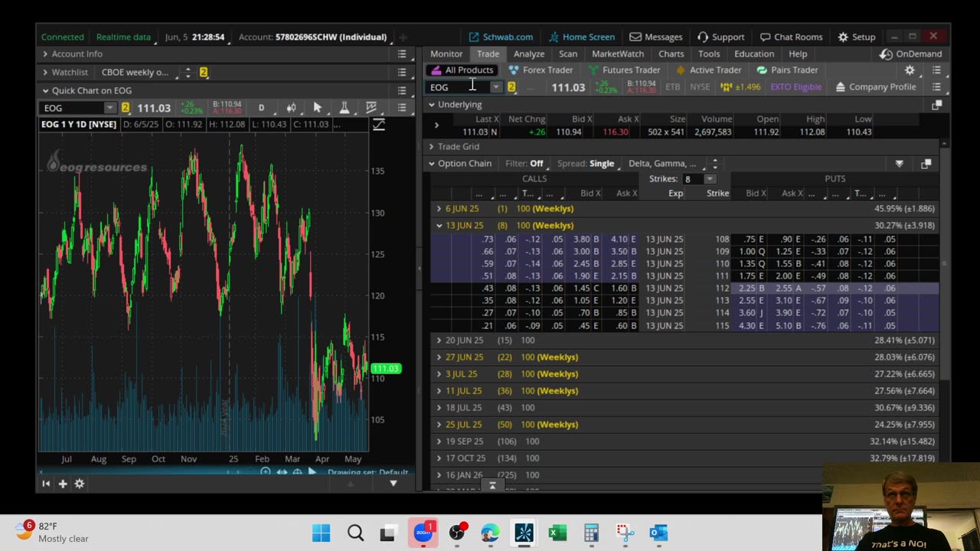Image resolution: width=980 pixels, height=551 pixels.
Task: Open the candlestick chart style icon
Action: (291, 108)
